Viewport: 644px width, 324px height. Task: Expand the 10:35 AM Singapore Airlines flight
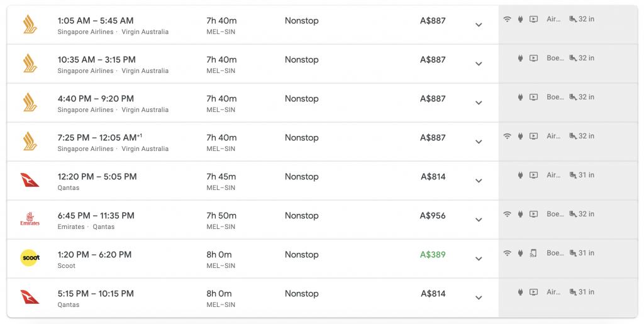pos(479,64)
